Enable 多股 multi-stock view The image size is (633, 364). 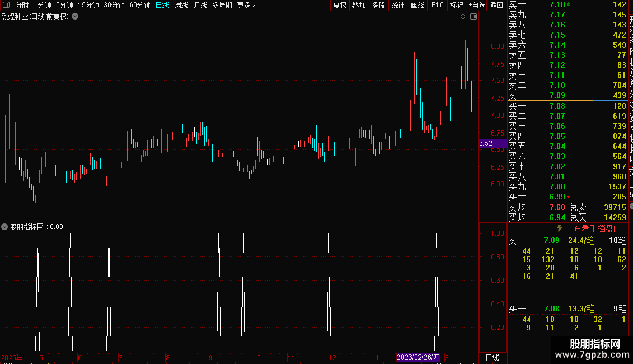click(x=378, y=5)
